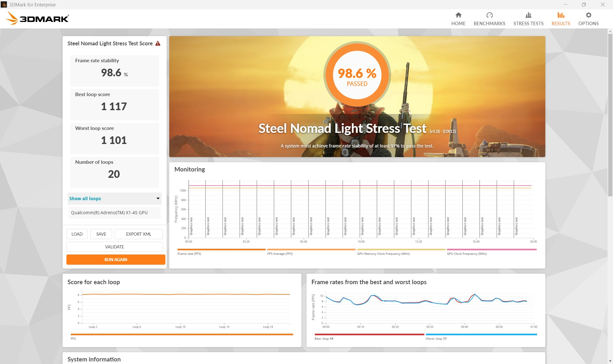Click the scrollbar up arrow
This screenshot has width=613, height=364.
[x=610, y=31]
